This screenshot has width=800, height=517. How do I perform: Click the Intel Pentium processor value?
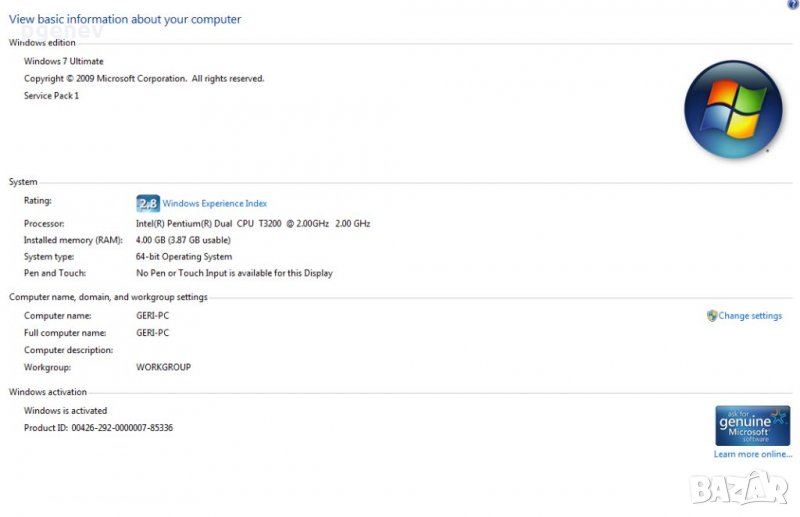click(252, 223)
